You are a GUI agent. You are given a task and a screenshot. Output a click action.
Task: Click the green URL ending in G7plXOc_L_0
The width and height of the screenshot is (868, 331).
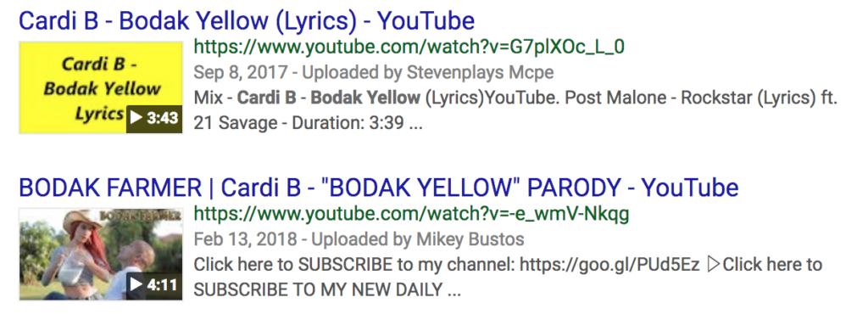(x=409, y=48)
